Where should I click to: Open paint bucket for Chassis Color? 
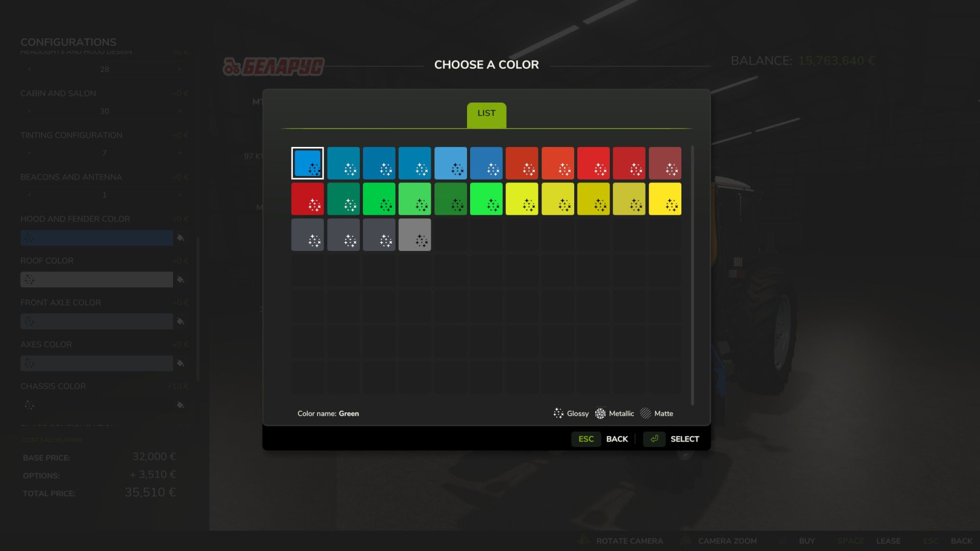[x=180, y=405]
